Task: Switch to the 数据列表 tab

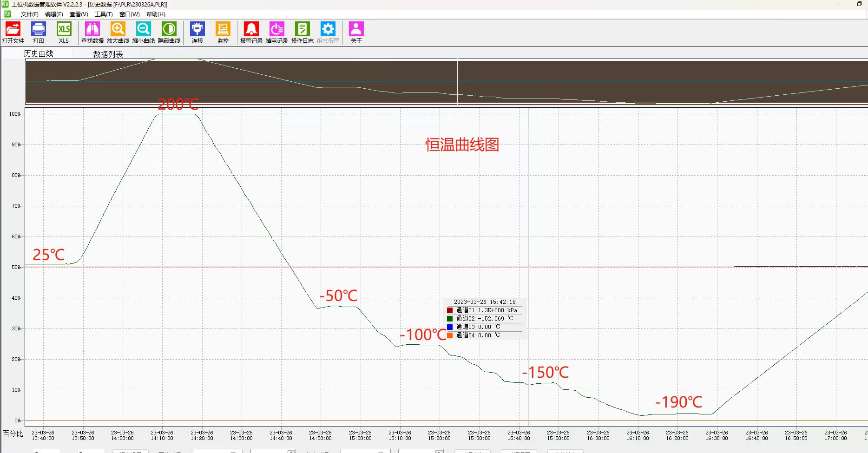Action: click(108, 54)
